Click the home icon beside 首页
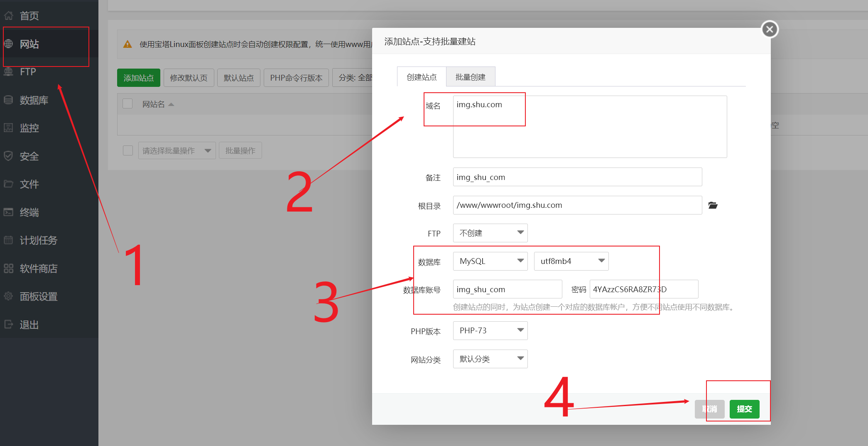Viewport: 868px width, 446px height. pyautogui.click(x=9, y=16)
